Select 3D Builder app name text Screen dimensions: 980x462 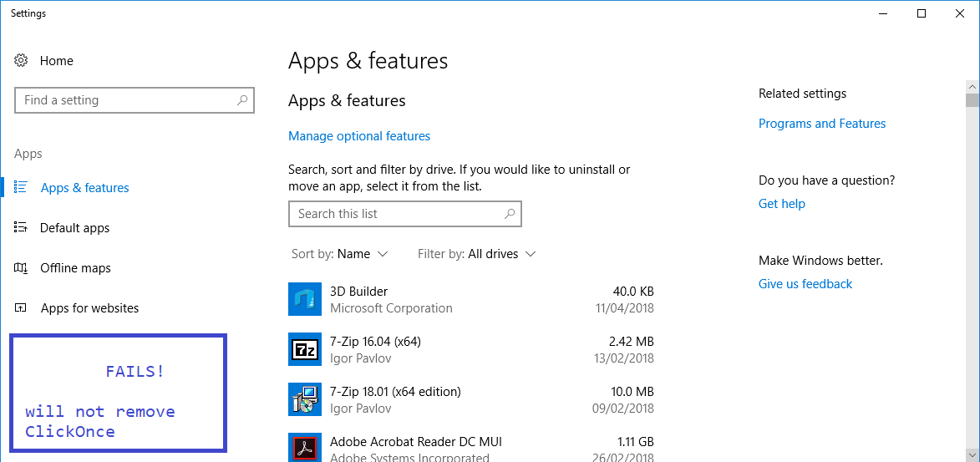pos(358,292)
